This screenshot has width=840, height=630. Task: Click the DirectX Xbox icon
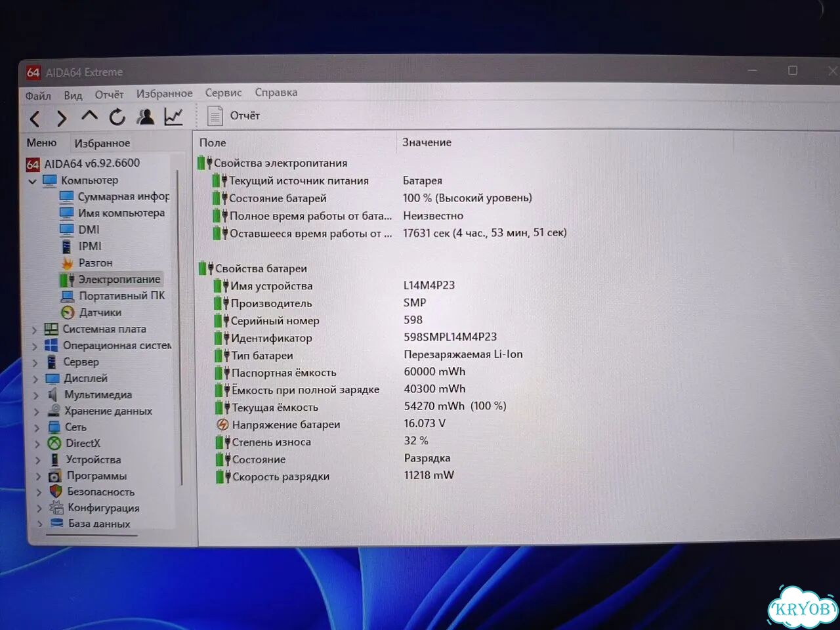54,444
